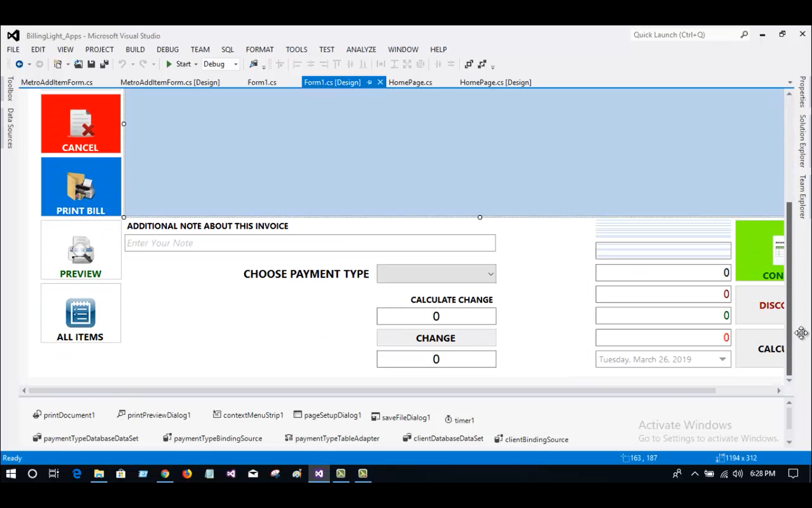Open Settings from the Activate Windows link

(708, 438)
